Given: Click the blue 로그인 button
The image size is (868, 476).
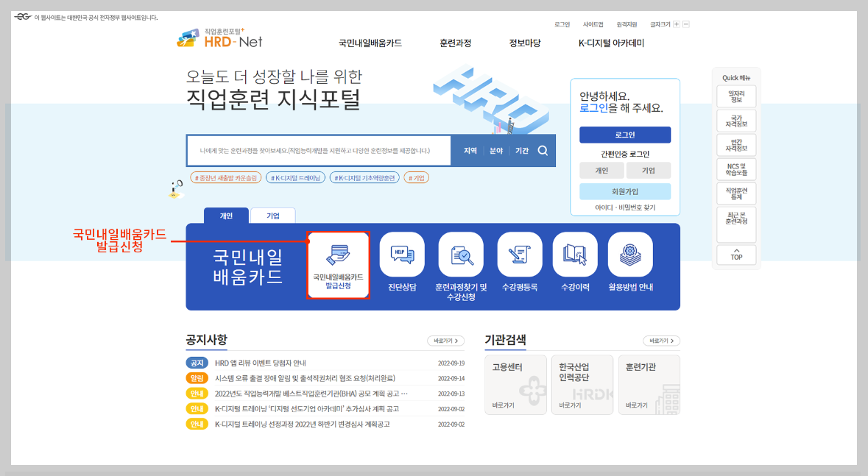Looking at the screenshot, I should (625, 135).
